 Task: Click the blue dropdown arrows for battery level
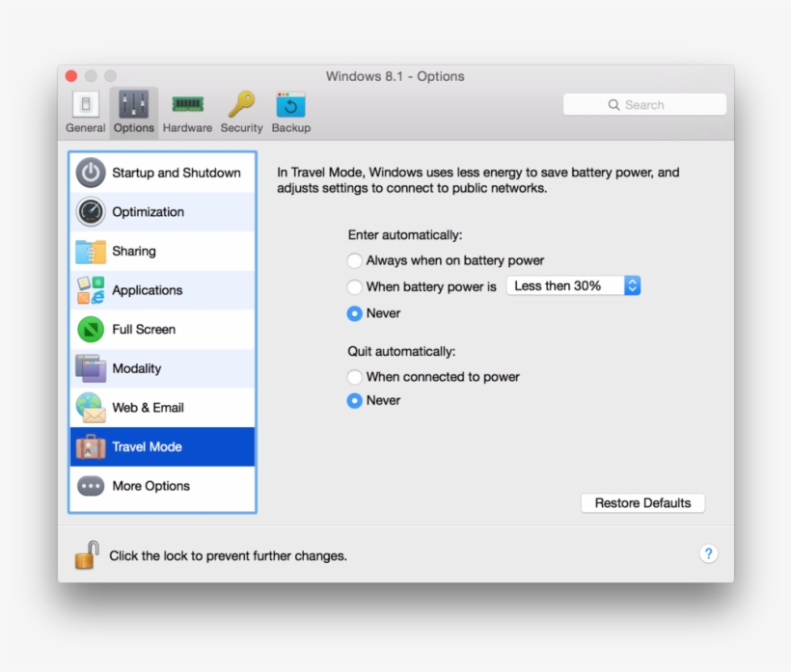632,285
